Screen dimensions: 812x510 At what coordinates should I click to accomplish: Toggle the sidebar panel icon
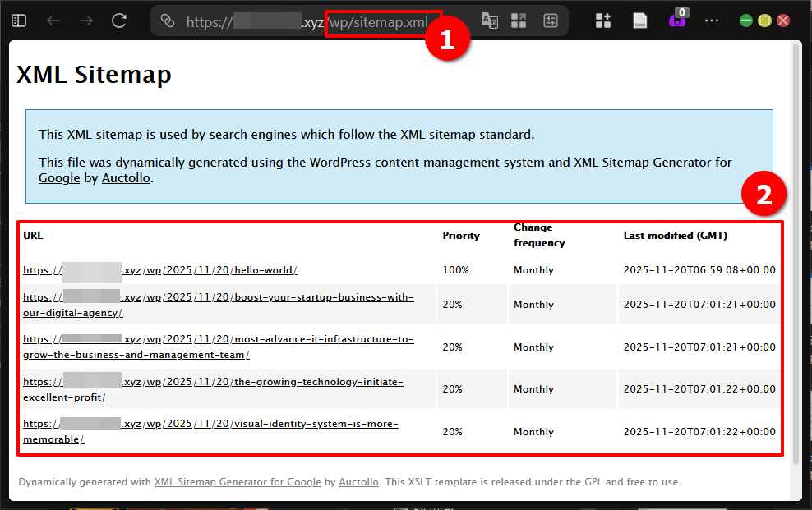(18, 20)
